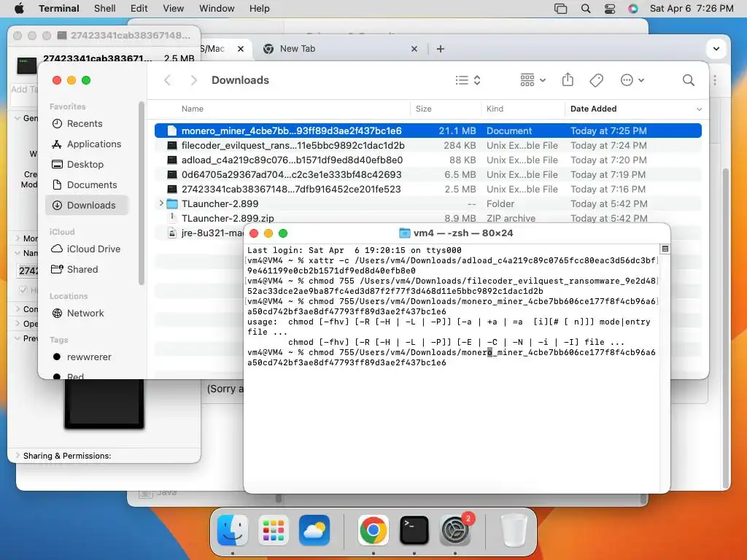
Task: Open Finder action ellipsis menu
Action: click(x=632, y=80)
